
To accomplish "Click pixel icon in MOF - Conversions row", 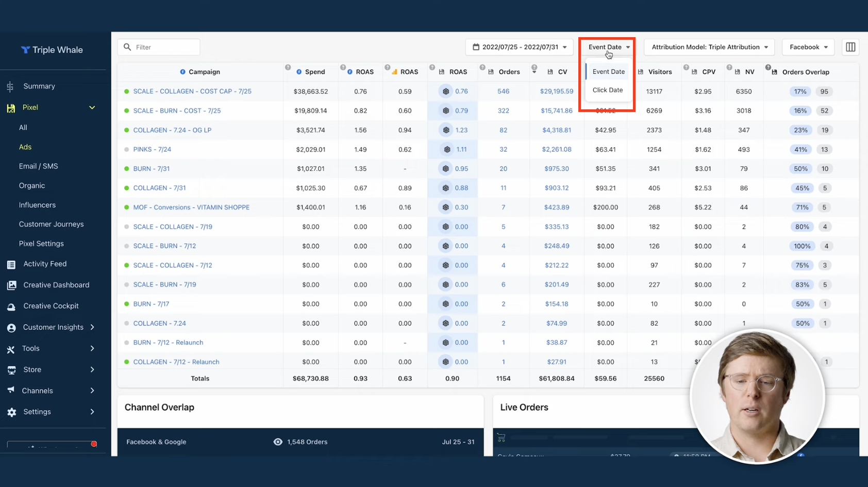I will pyautogui.click(x=446, y=207).
